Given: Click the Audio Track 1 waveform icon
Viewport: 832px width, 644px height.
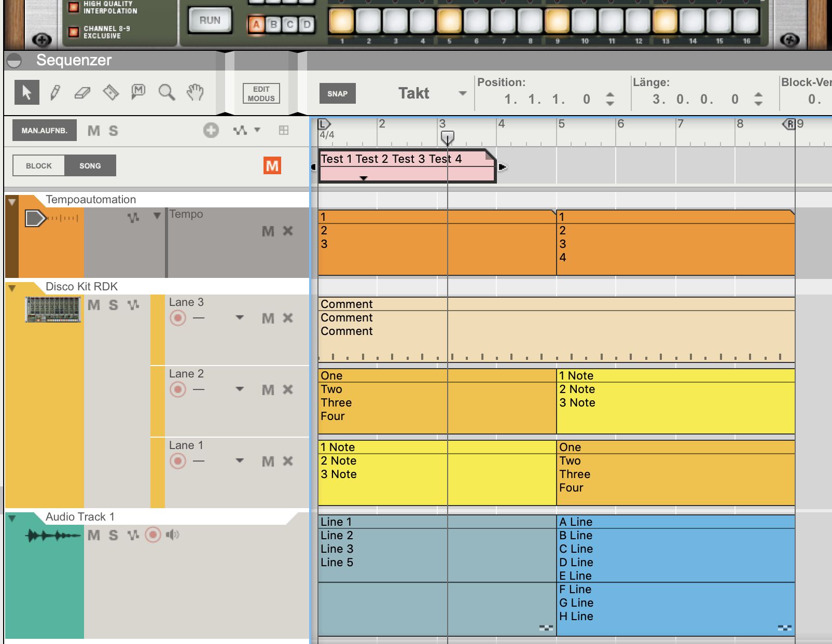Looking at the screenshot, I should tap(53, 535).
